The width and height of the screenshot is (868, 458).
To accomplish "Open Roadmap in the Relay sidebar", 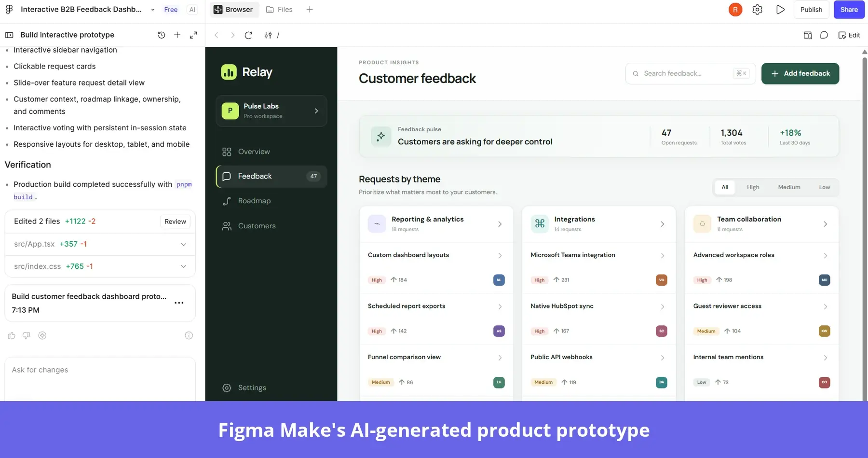I will 271,201.
